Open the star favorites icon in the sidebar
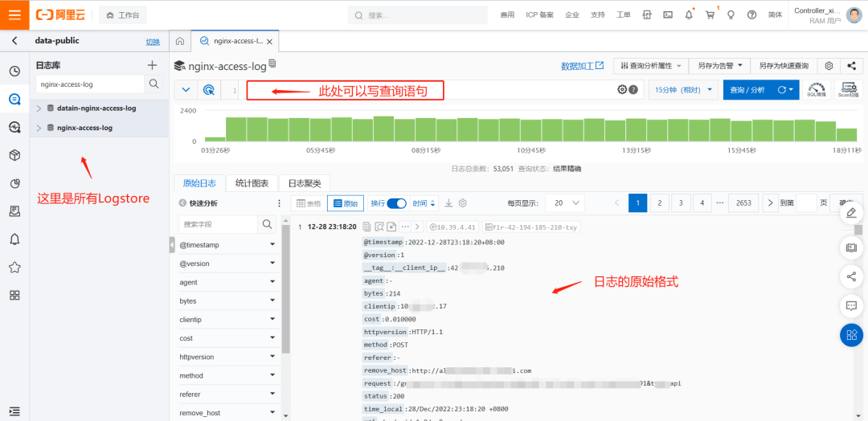 [x=15, y=268]
